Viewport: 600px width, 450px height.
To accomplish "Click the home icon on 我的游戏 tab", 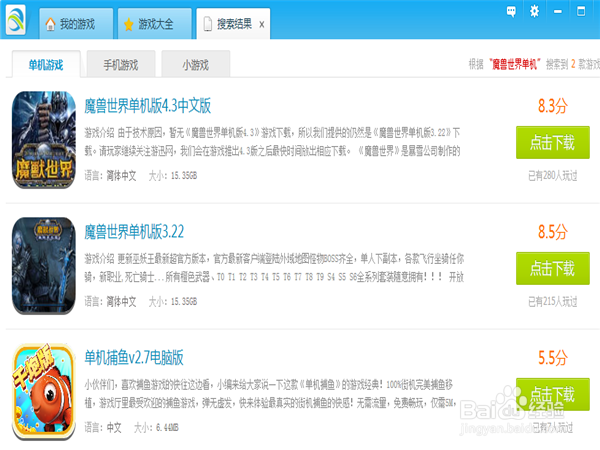I will [50, 24].
